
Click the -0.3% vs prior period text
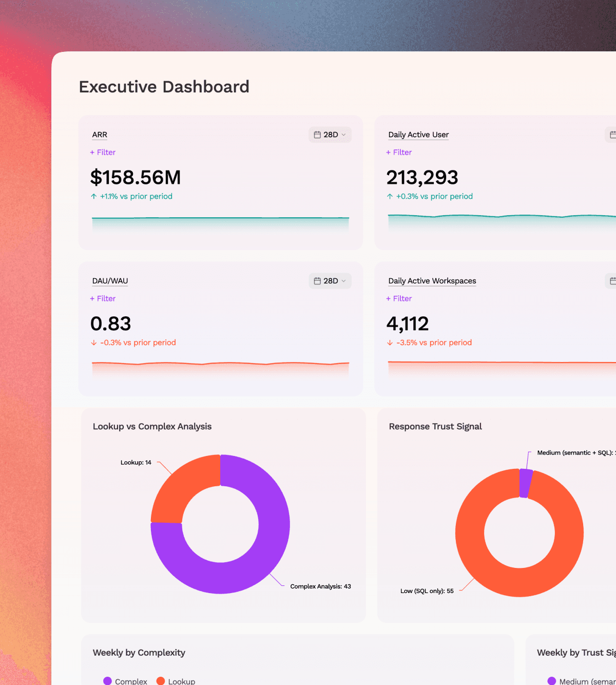pos(138,342)
